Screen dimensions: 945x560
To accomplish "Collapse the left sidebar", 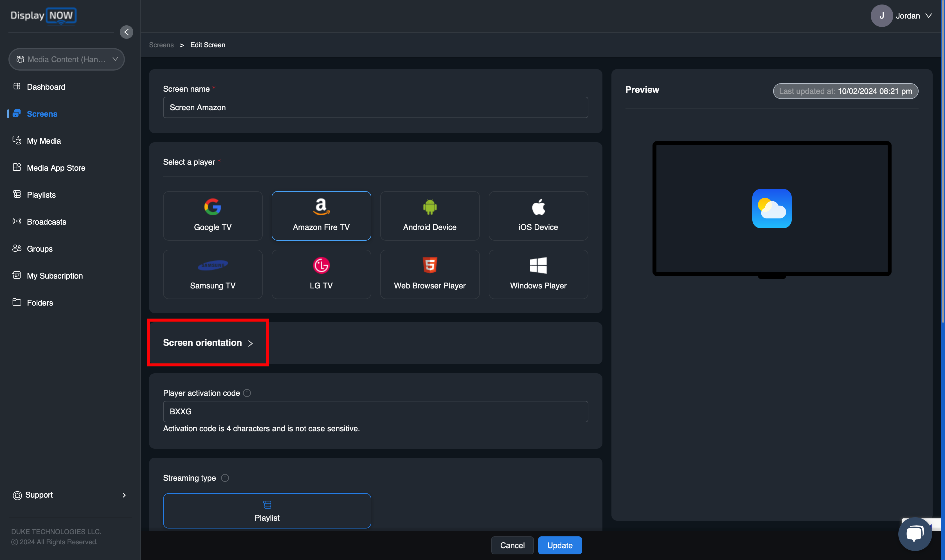I will (x=127, y=32).
